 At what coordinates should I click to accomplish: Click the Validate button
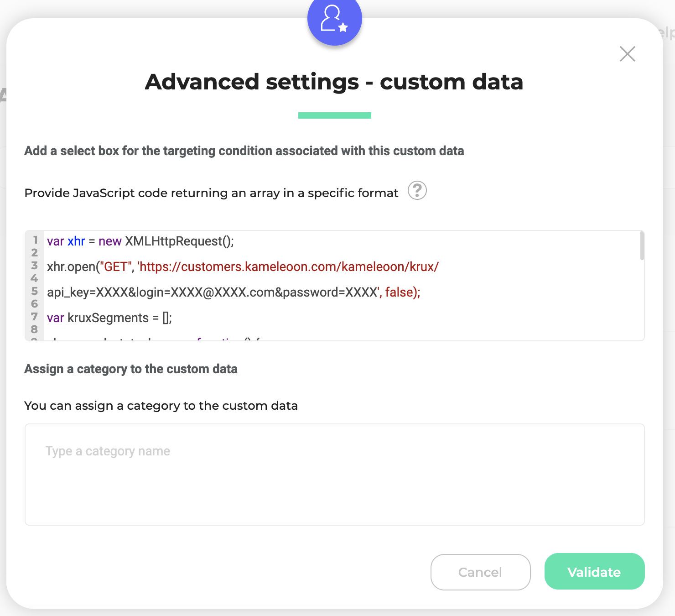[x=594, y=572]
